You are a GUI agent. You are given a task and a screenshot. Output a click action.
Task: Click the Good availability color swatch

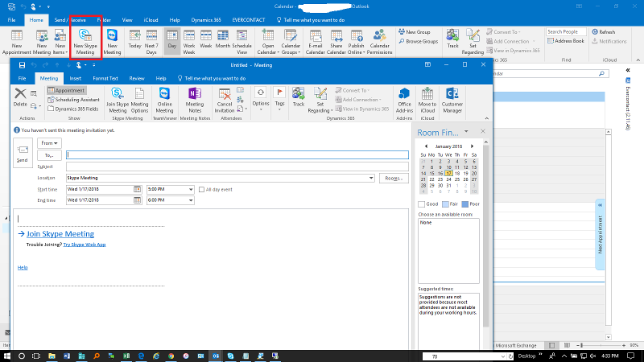421,204
